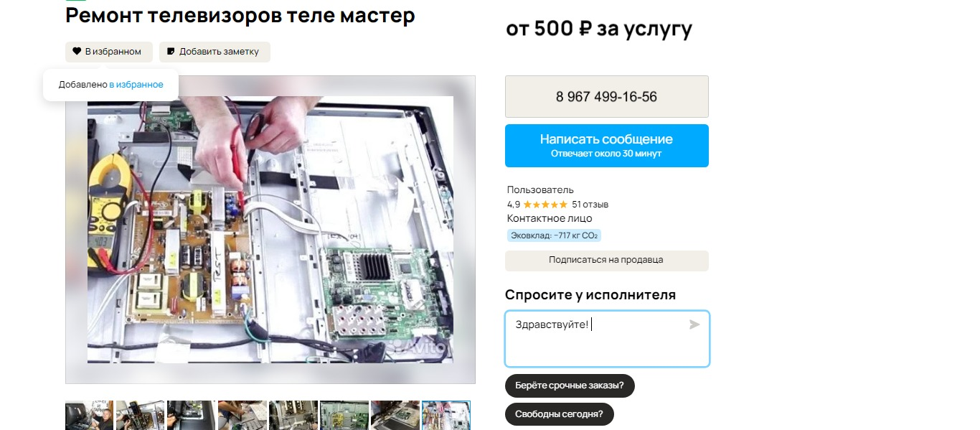
Task: Open the 51 отзыв reviews link
Action: tap(590, 205)
